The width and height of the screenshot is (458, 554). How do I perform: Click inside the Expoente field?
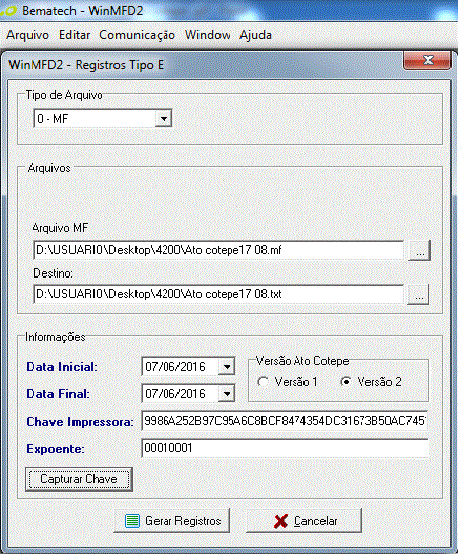(x=285, y=448)
